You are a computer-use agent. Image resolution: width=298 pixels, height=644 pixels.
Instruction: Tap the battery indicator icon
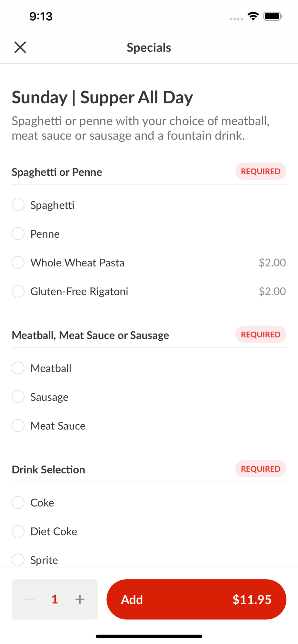pyautogui.click(x=273, y=16)
